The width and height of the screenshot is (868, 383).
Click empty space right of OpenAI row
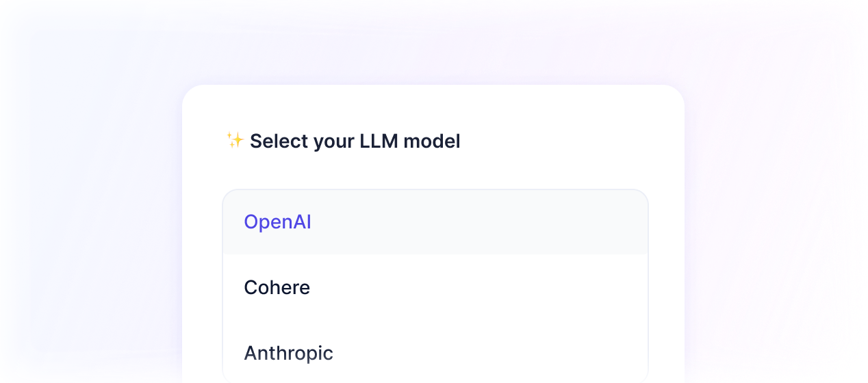[479, 222]
